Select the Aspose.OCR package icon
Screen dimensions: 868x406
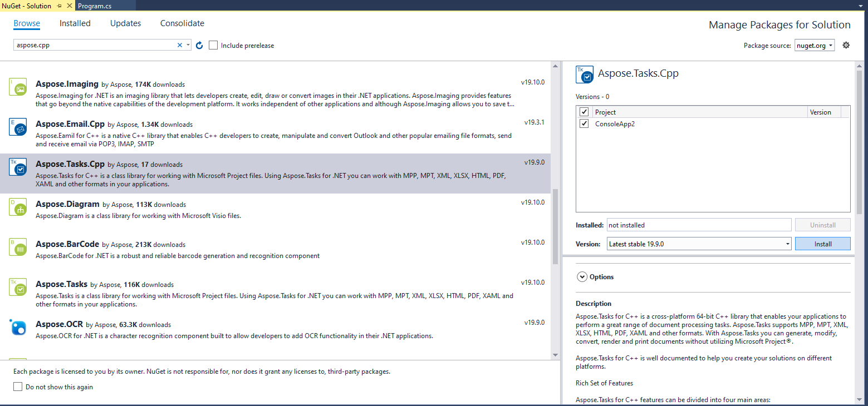18,328
